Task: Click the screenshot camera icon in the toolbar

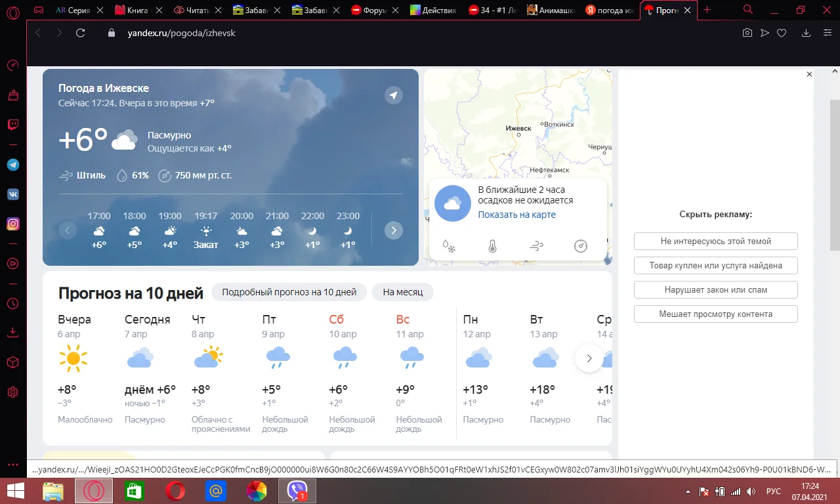Action: pyautogui.click(x=747, y=32)
